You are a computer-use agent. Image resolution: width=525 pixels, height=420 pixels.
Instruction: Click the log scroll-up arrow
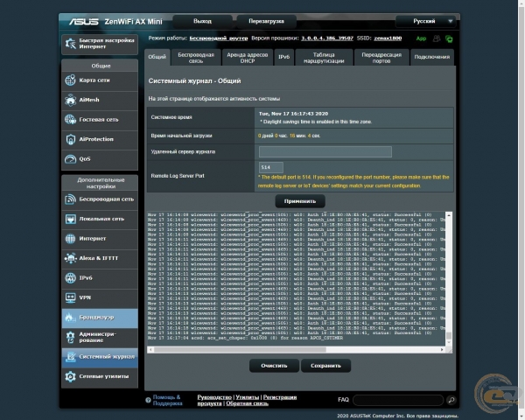pos(449,215)
